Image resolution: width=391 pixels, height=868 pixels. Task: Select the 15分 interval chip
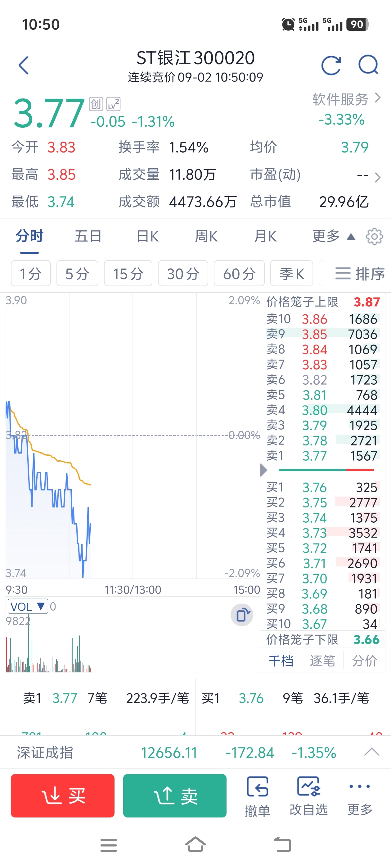(x=128, y=273)
